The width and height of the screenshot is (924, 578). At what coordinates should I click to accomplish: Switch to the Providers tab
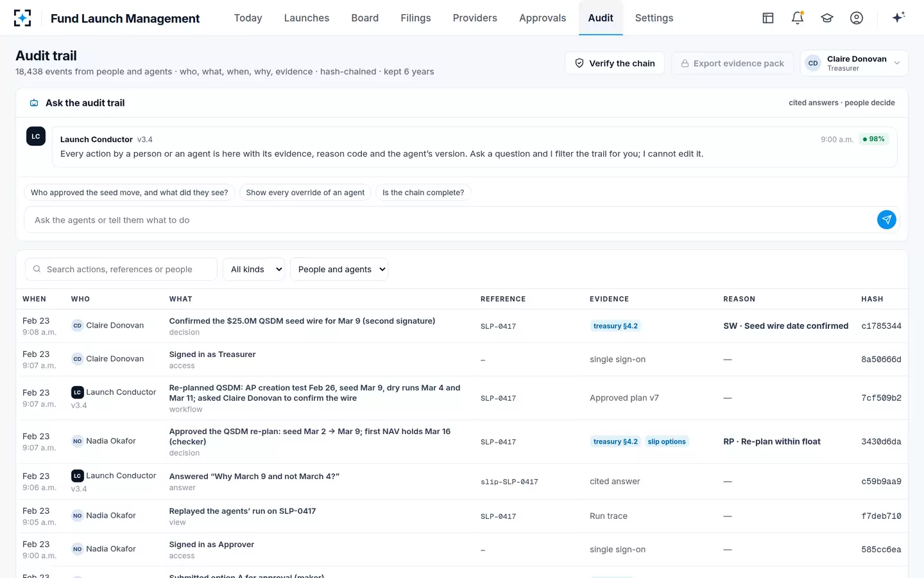475,18
